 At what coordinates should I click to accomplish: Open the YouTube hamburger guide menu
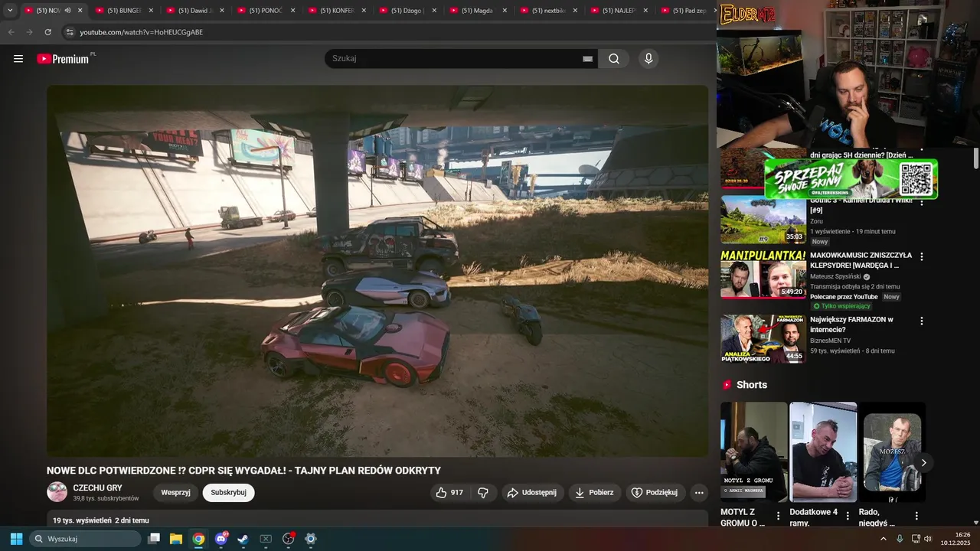pyautogui.click(x=18, y=59)
